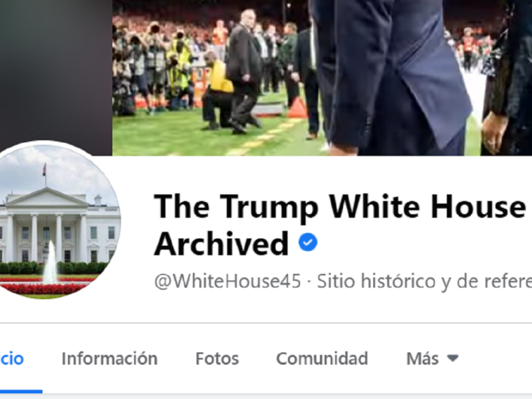The height and width of the screenshot is (399, 532).
Task: Click the orange cone in the cover photo
Action: point(297,108)
